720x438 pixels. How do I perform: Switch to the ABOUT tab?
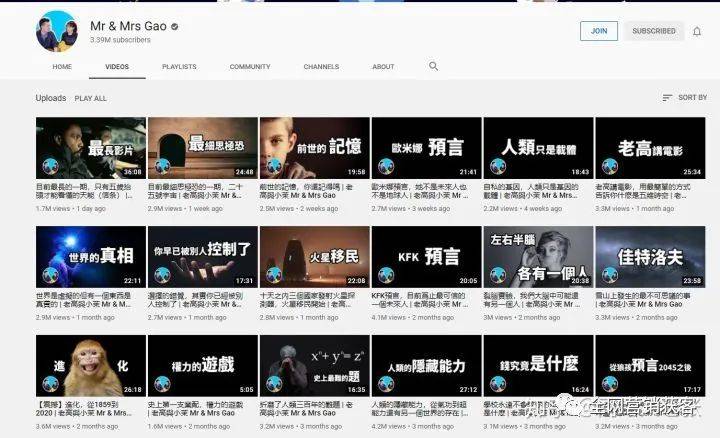click(x=383, y=67)
